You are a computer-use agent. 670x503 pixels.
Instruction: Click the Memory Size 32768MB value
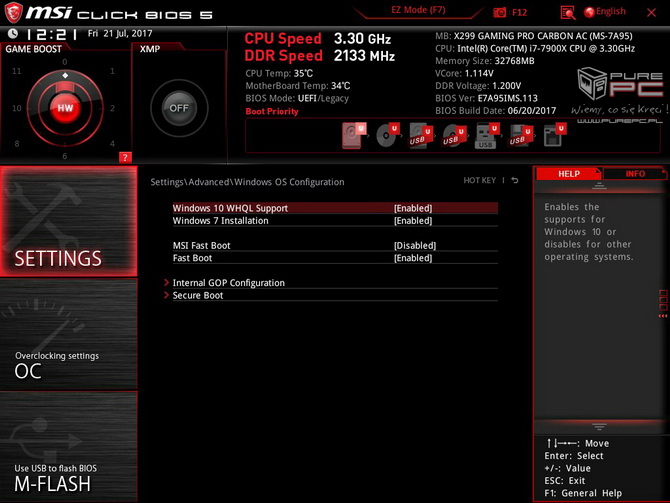tap(514, 61)
